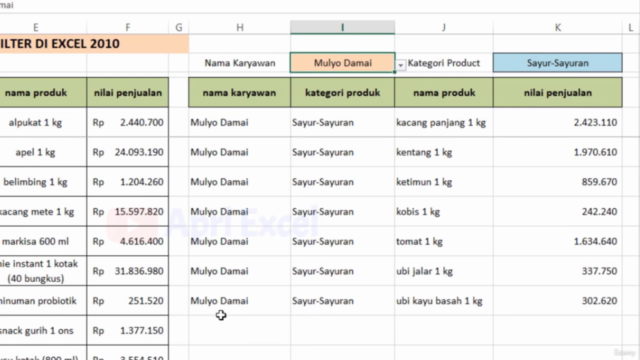Open the dropdown arrow beside Mulyo Damai cell
This screenshot has height=360, width=640.
click(x=401, y=65)
